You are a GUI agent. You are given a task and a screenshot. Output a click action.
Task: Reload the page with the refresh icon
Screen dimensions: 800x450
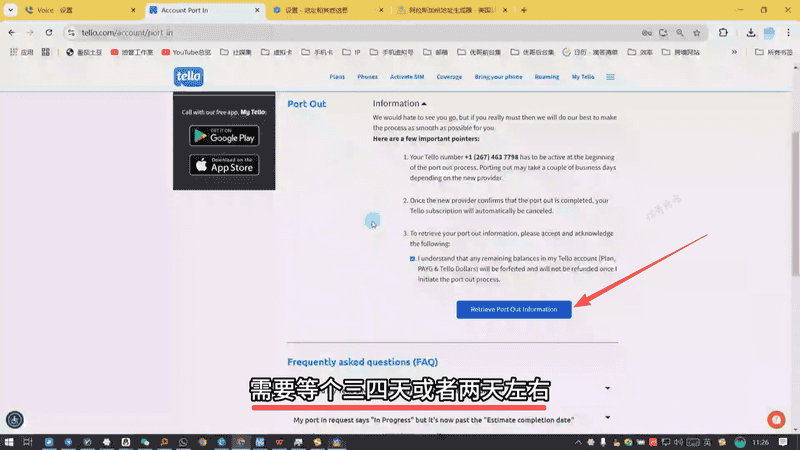49,33
